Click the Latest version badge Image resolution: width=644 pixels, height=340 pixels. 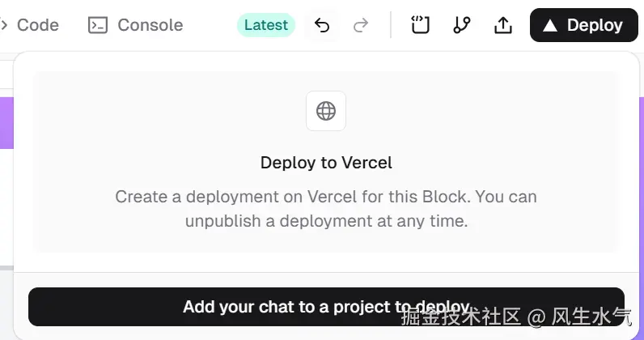[266, 25]
